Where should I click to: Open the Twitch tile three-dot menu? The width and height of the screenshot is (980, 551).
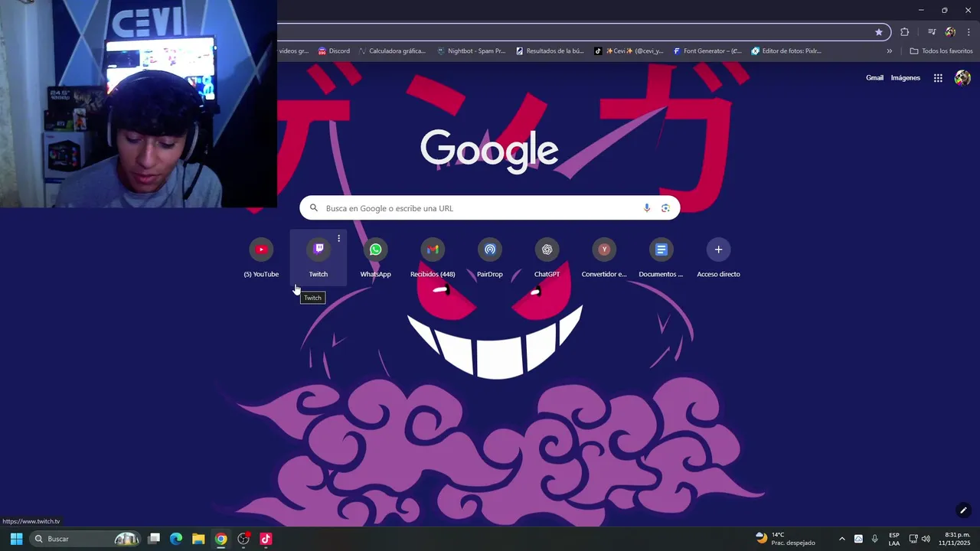click(338, 239)
